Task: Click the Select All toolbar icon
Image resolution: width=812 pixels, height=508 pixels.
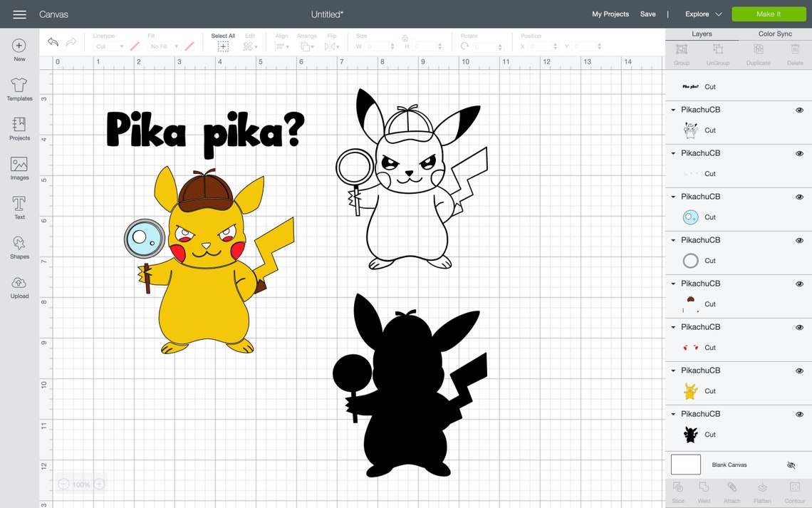Action: pyautogui.click(x=223, y=46)
